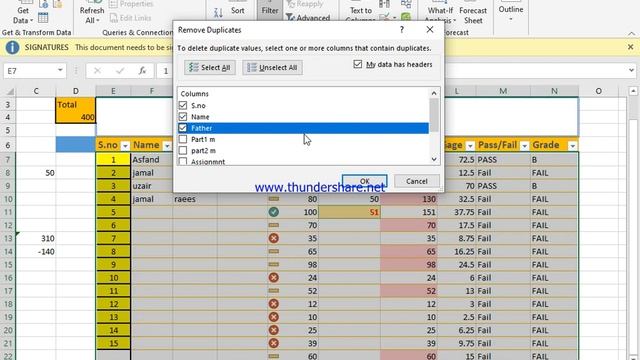The height and width of the screenshot is (360, 640).
Task: Click cell with value 310
Action: click(x=36, y=238)
